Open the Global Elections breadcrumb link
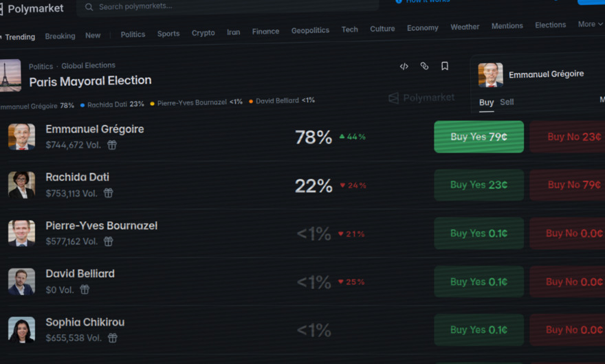605x364 pixels. tap(88, 66)
